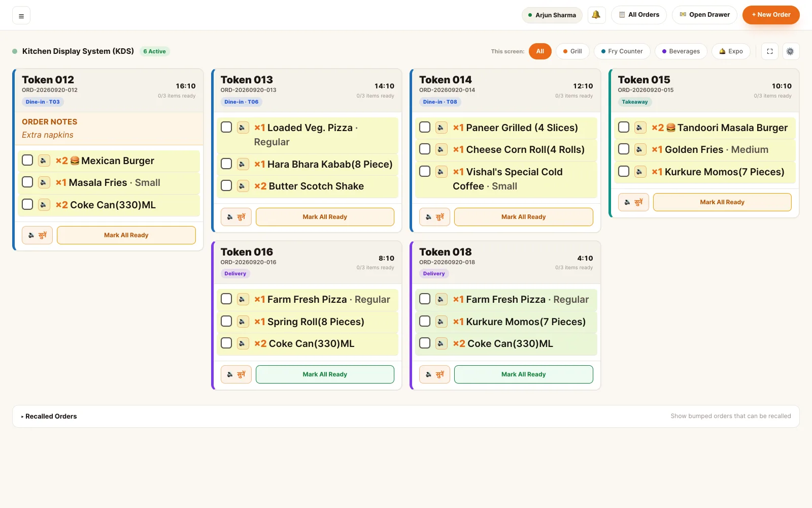Open the hamburger menu

coord(21,15)
